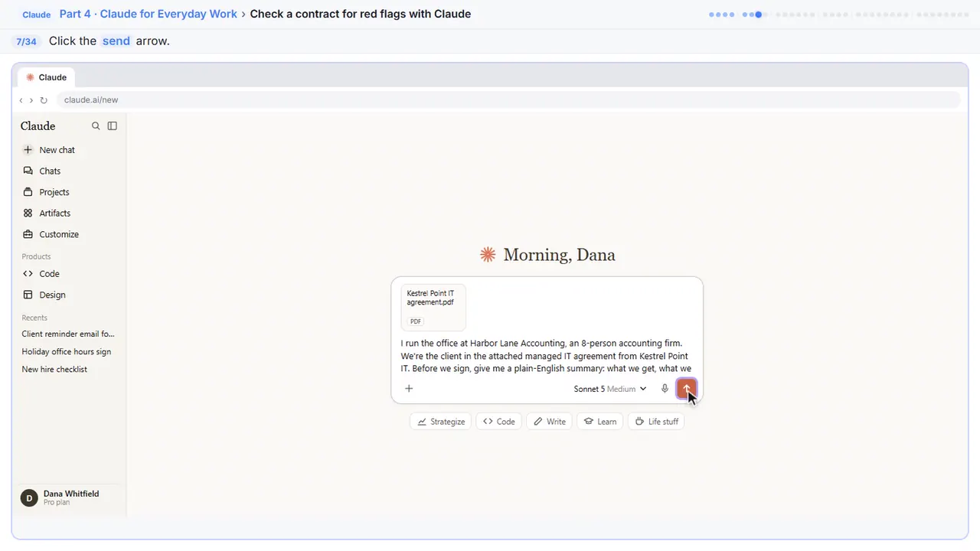980x551 pixels.
Task: Click into the prompt message text box
Action: click(x=547, y=356)
